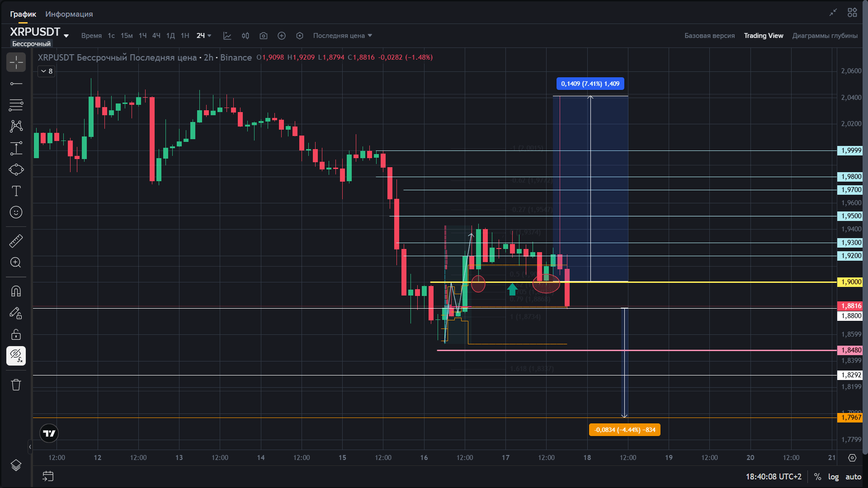Click the Базовая версия link
This screenshot has width=868, height=488.
point(709,36)
